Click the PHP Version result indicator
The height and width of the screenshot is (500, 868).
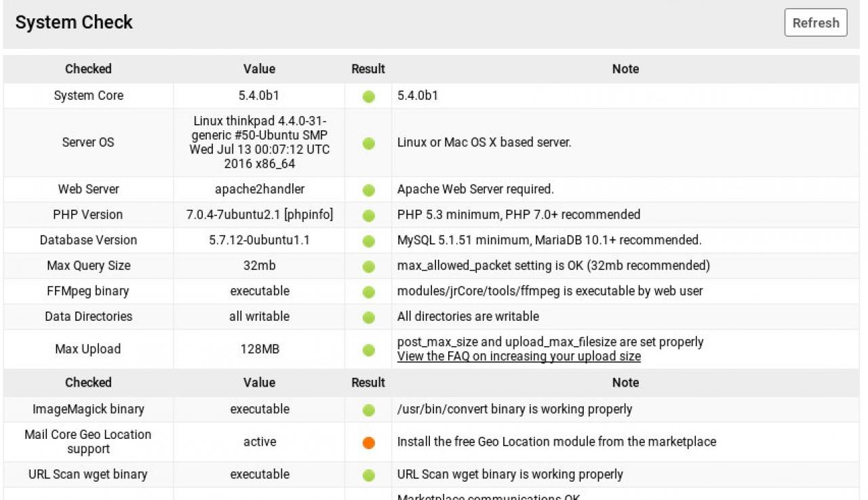(368, 216)
